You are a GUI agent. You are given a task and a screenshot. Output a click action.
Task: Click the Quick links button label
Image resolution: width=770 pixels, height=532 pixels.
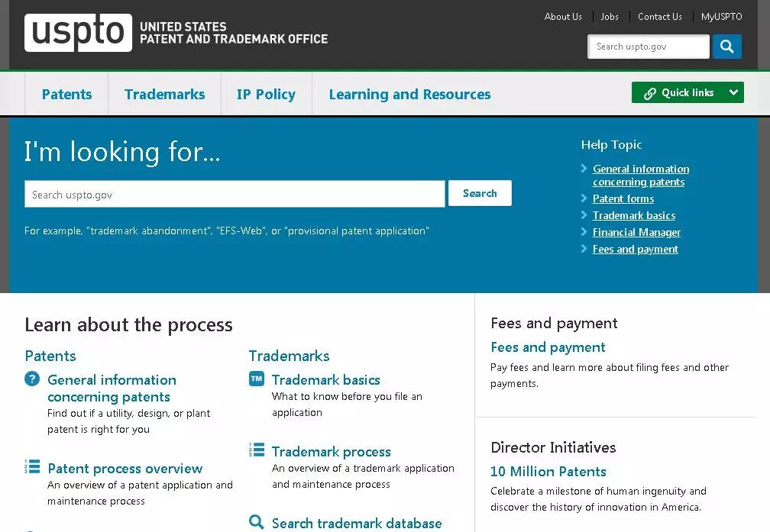(687, 92)
